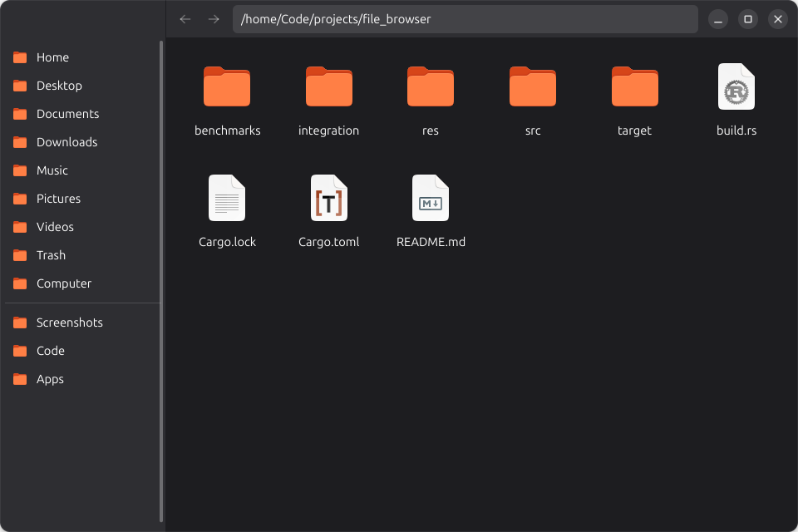Select the "Home" sidebar label

52,57
